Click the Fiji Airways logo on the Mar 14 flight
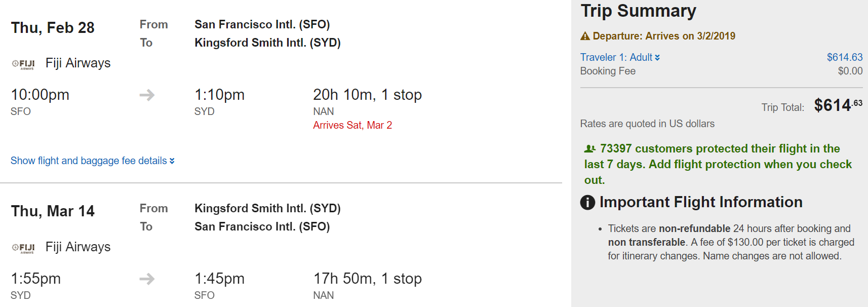This screenshot has width=868, height=307. pos(23,248)
